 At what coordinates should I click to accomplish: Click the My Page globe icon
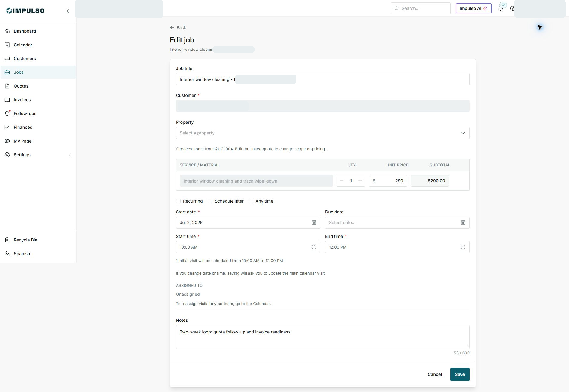coord(7,141)
